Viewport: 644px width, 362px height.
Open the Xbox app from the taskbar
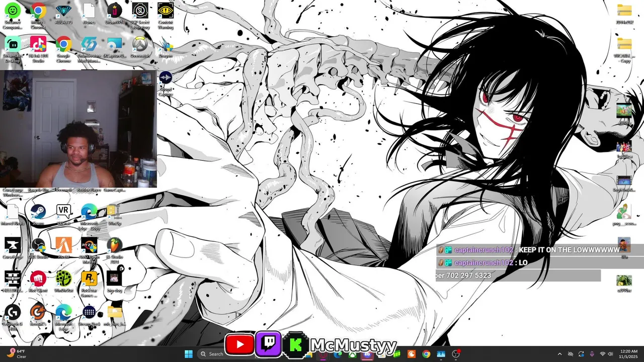[x=353, y=354]
